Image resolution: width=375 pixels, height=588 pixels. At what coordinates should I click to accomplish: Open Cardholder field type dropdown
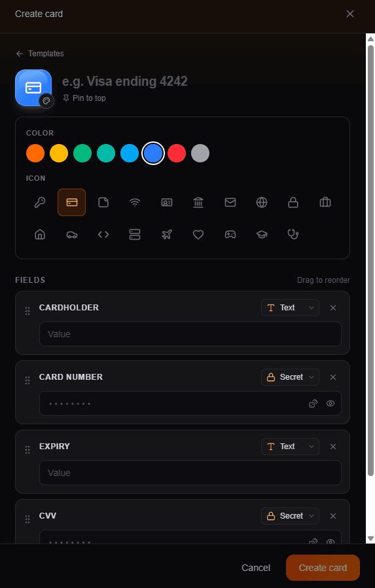[x=290, y=308]
